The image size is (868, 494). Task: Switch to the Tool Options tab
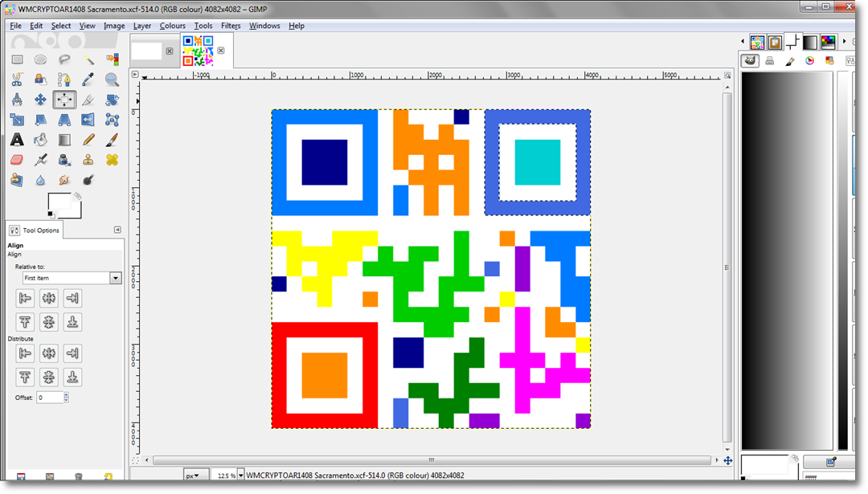click(35, 230)
